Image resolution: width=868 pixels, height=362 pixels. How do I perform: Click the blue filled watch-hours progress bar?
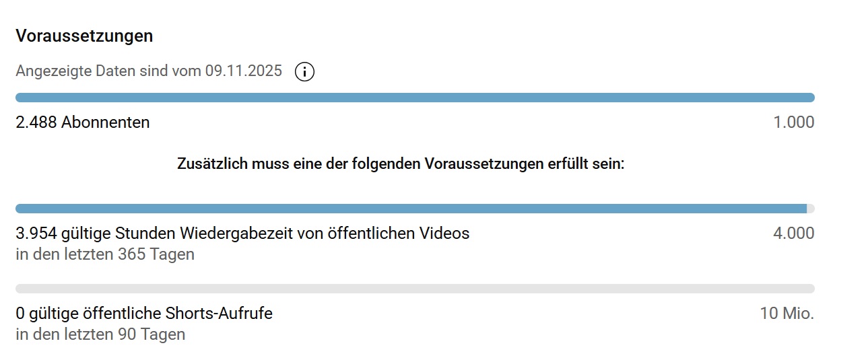411,209
